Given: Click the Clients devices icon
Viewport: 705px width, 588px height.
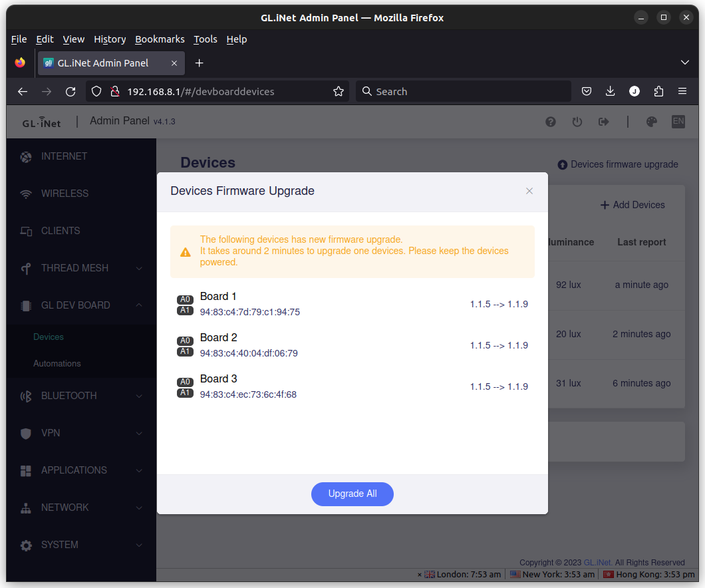Looking at the screenshot, I should coord(26,231).
